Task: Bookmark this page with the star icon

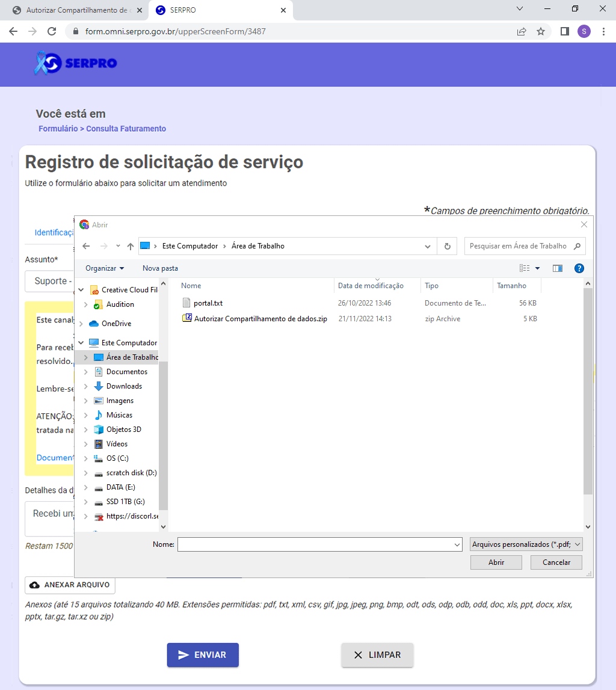Action: [x=541, y=31]
